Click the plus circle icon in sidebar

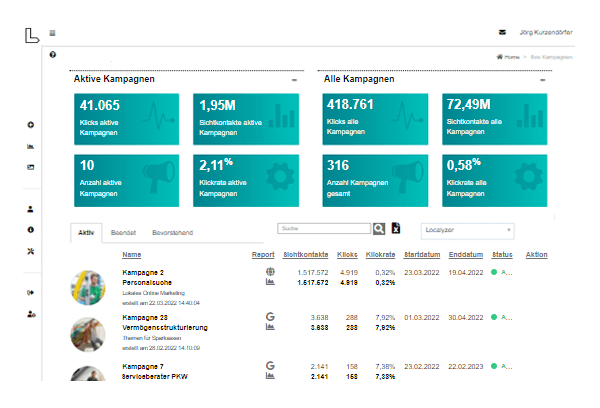pos(31,125)
